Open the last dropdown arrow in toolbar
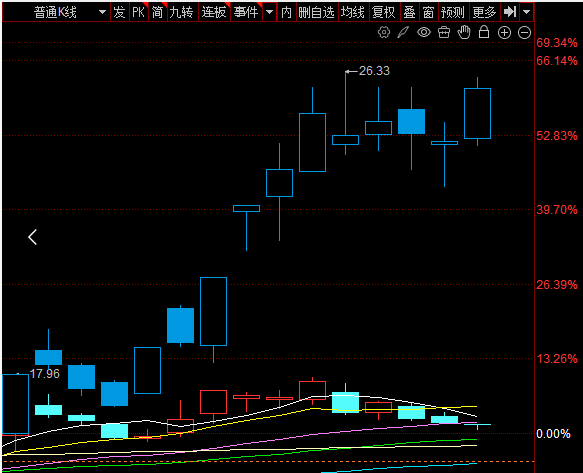Image resolution: width=583 pixels, height=473 pixels. [x=526, y=12]
